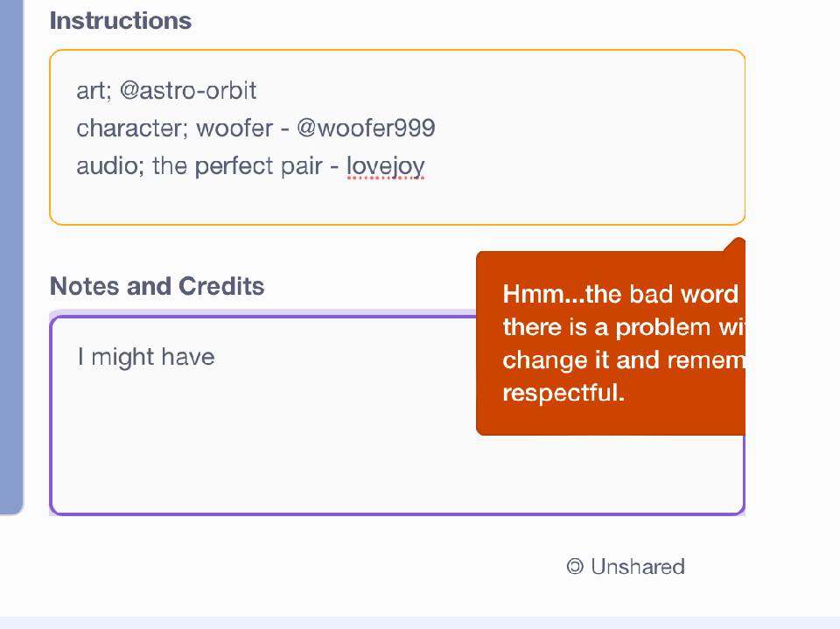Click the change it and remem tooltip line

pos(622,360)
